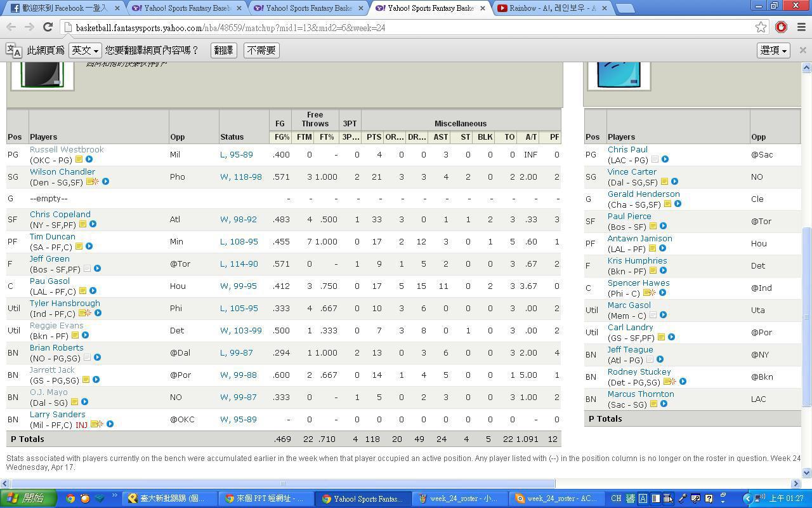Open Brian Roberts's empty note icon
The width and height of the screenshot is (812, 508).
pyautogui.click(x=87, y=358)
